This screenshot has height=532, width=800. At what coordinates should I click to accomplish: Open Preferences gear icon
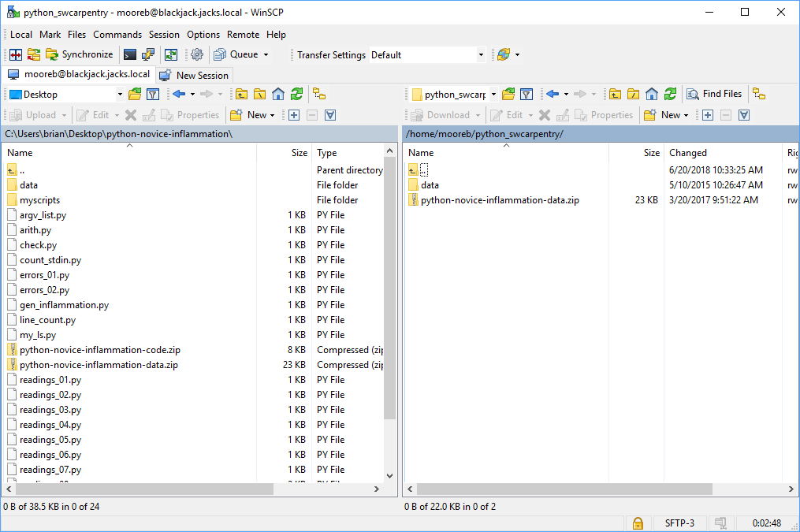[x=197, y=54]
